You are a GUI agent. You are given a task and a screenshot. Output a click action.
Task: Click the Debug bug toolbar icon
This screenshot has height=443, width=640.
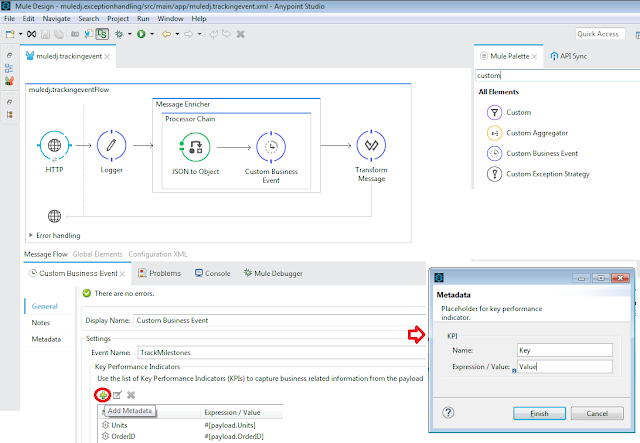[119, 34]
